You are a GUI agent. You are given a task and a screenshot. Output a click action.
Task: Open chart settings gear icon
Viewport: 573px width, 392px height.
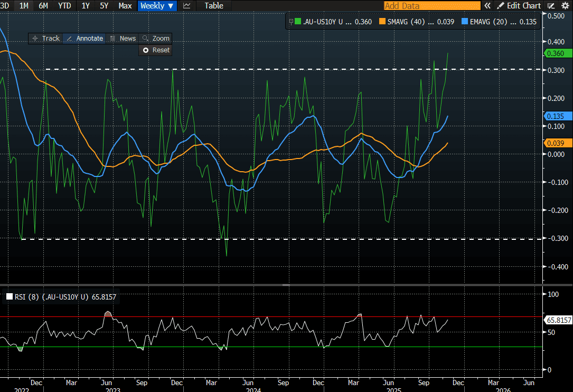[x=565, y=6]
